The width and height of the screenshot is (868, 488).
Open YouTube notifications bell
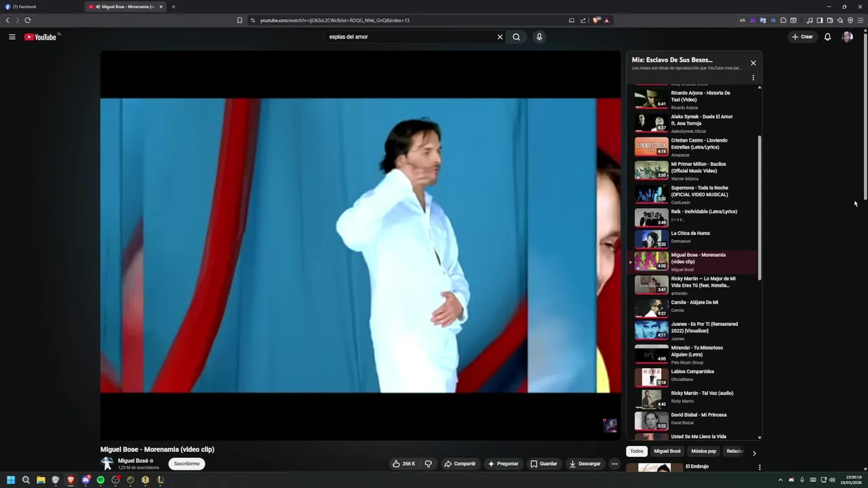pyautogui.click(x=827, y=37)
